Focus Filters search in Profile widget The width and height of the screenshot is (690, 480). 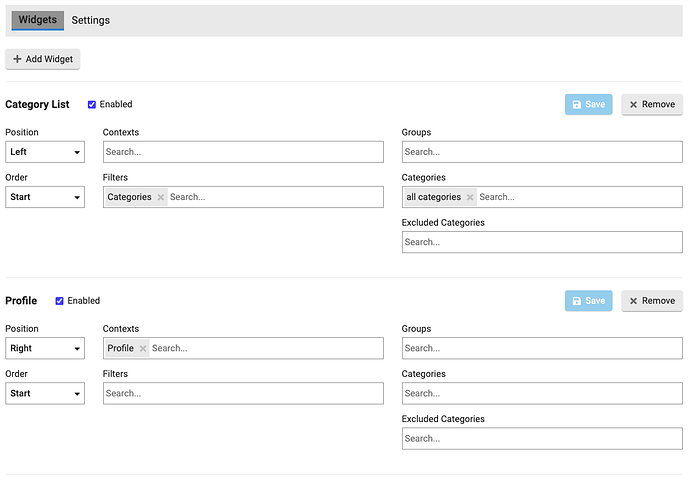243,393
